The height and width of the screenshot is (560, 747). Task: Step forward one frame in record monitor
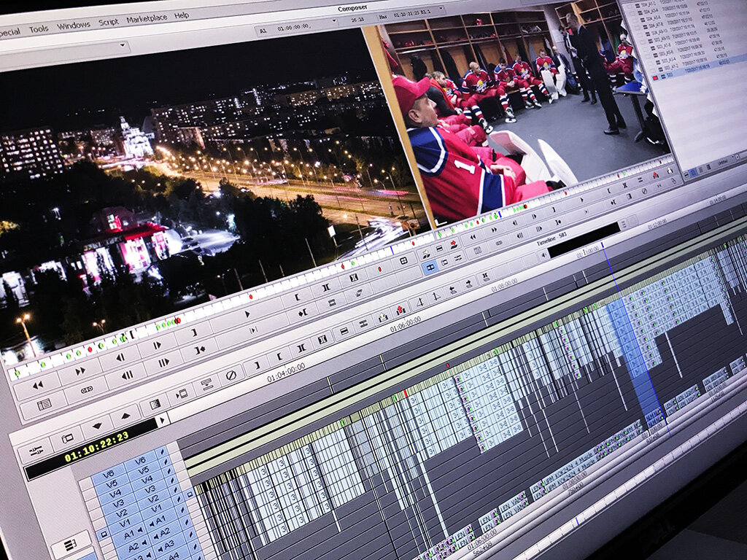coord(534,216)
